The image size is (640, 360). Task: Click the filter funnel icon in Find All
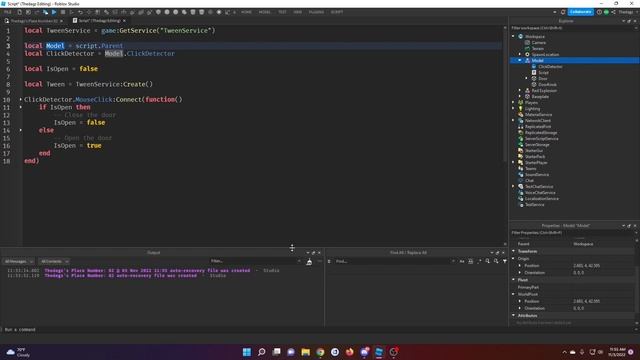(505, 261)
